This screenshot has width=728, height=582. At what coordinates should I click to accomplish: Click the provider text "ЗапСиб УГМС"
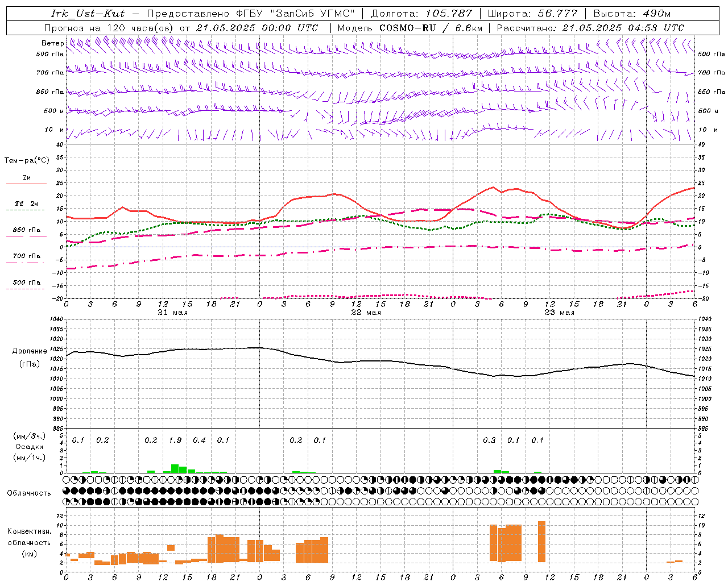click(x=314, y=14)
